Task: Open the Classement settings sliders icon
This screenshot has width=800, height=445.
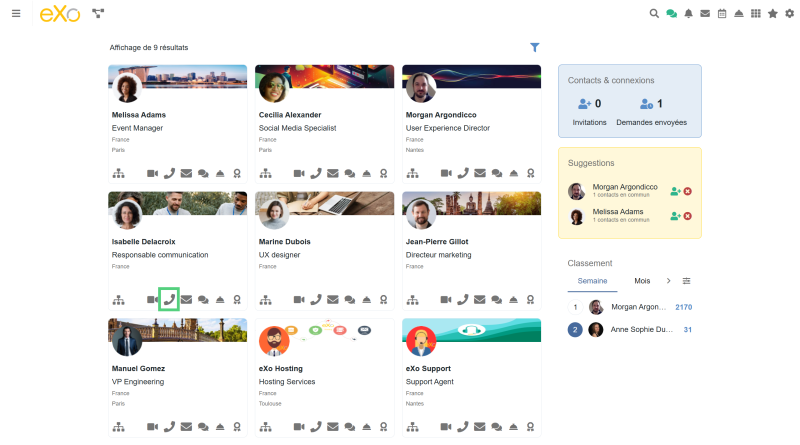Action: 687,281
